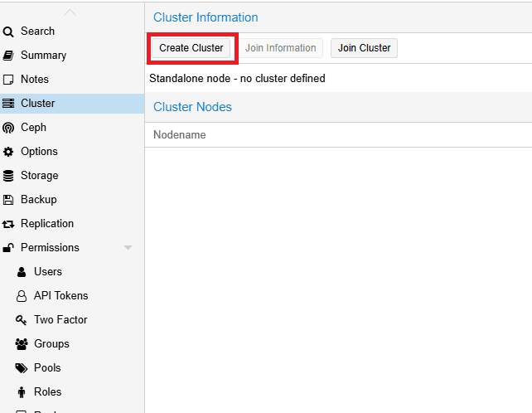The width and height of the screenshot is (532, 413).
Task: Open the Search menu item
Action: click(x=37, y=31)
